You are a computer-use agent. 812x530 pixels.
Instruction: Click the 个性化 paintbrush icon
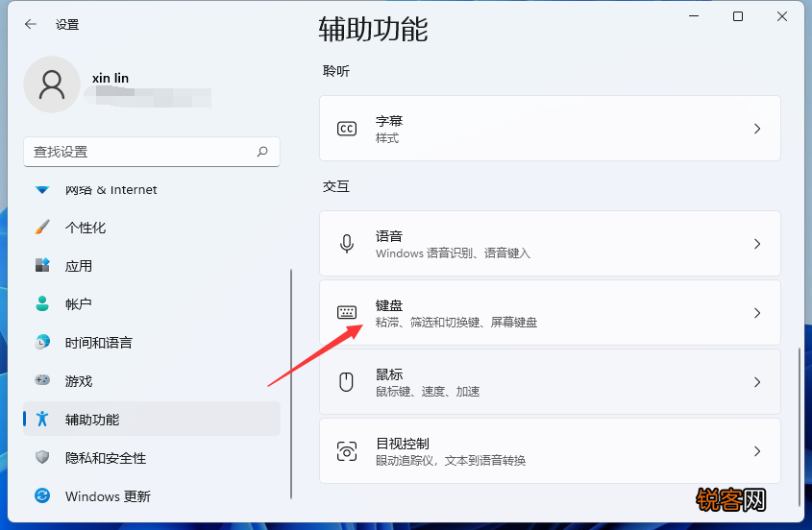42,227
